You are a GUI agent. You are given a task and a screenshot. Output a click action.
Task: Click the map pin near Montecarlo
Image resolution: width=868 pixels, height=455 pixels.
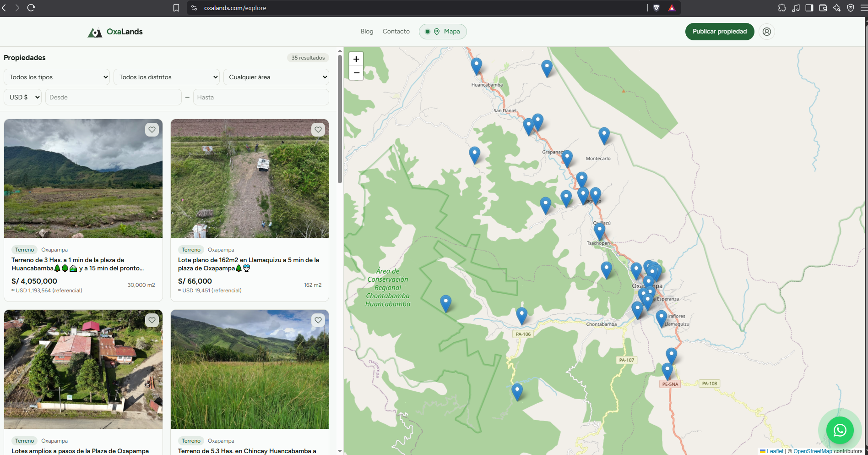[x=604, y=136]
